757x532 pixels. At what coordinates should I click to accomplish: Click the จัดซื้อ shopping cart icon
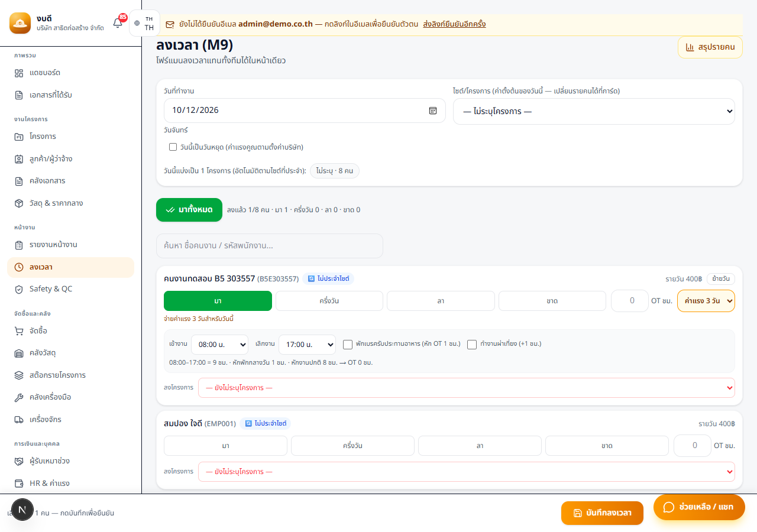(x=19, y=330)
